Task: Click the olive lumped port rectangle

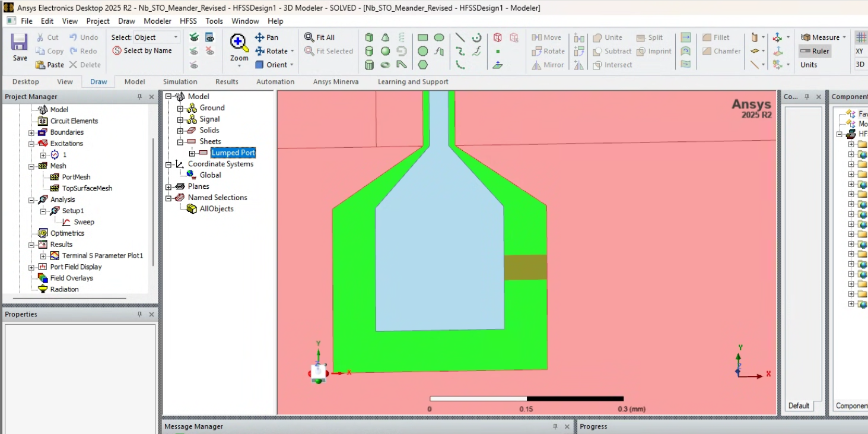Action: tap(525, 267)
